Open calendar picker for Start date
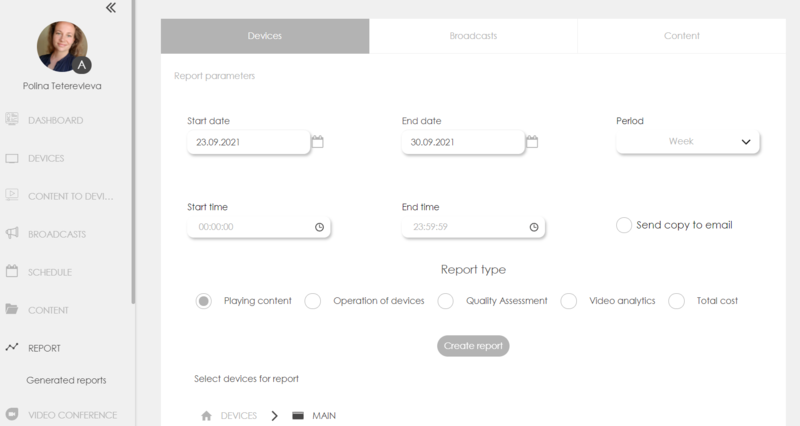The image size is (800, 426). [x=317, y=142]
